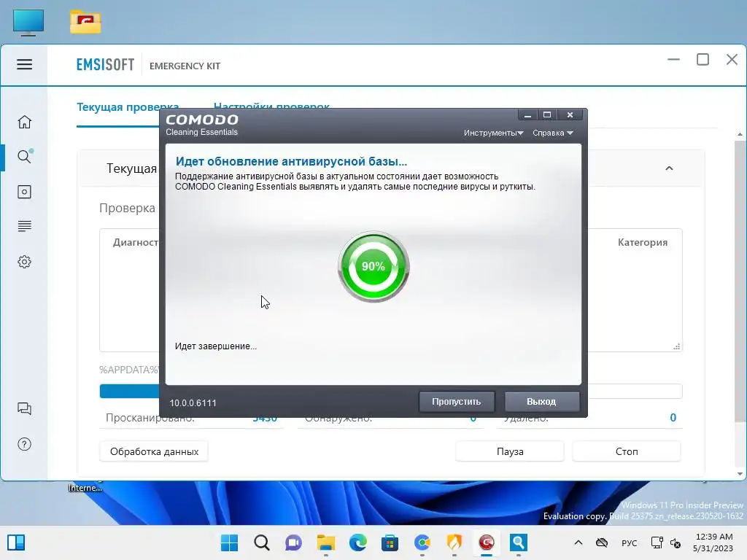This screenshot has width=747, height=560.
Task: Launch Microsoft Edge from the taskbar
Action: (x=357, y=542)
